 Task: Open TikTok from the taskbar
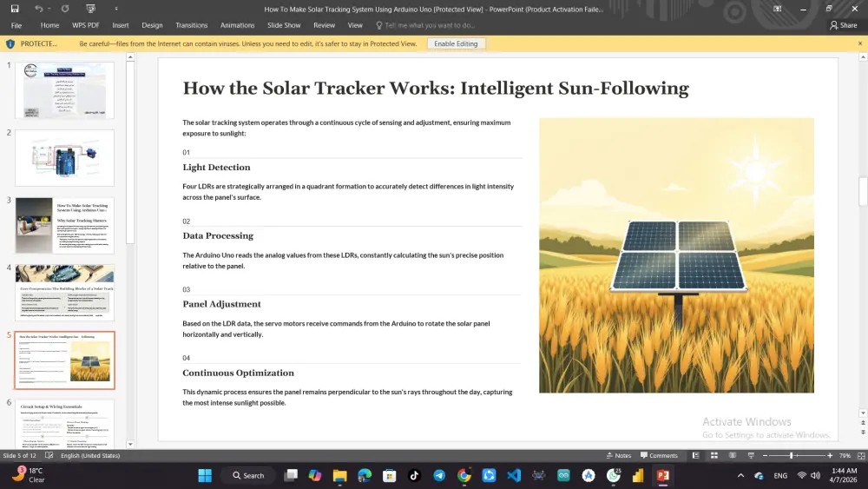pos(414,476)
